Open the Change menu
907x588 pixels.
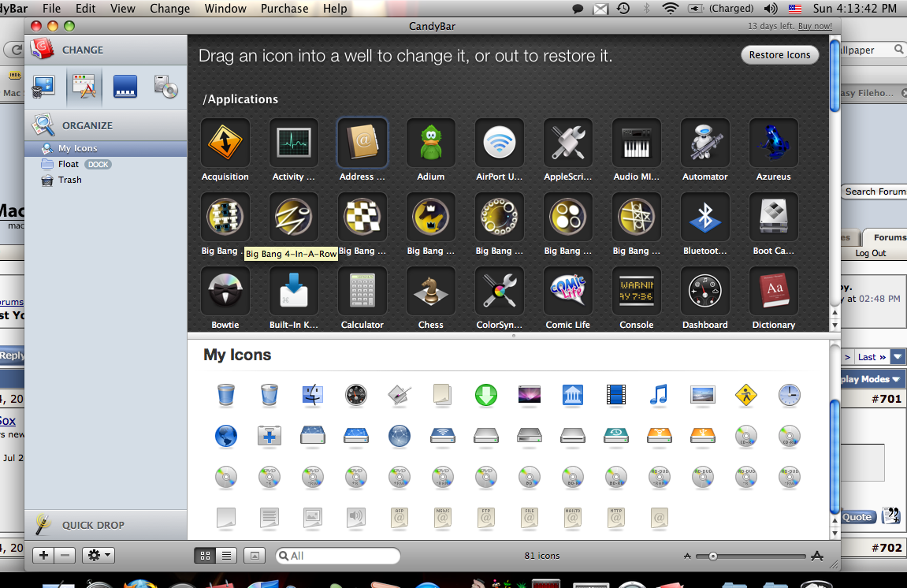(x=170, y=9)
